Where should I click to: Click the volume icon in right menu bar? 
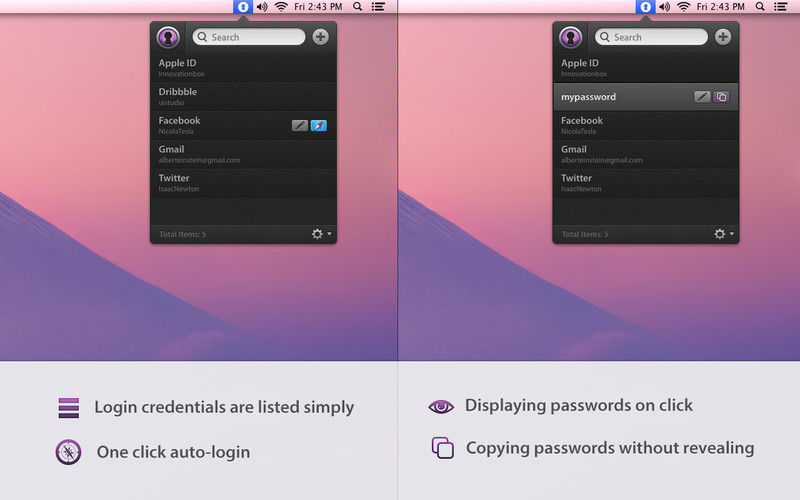[x=664, y=7]
